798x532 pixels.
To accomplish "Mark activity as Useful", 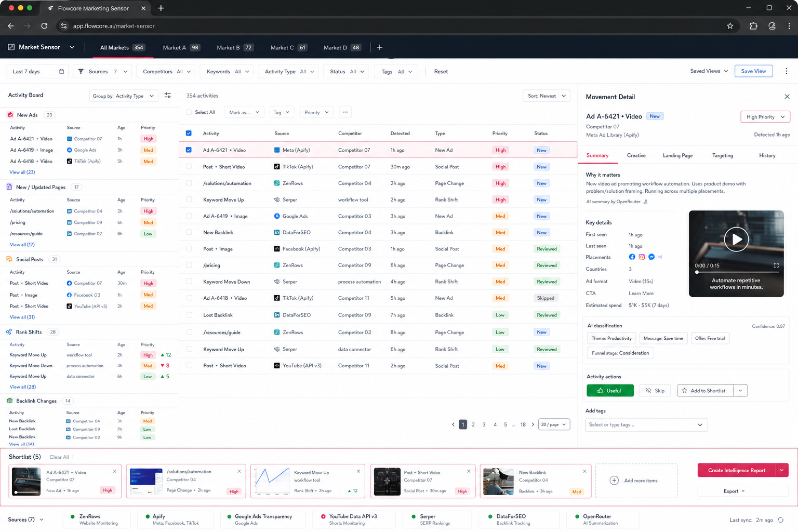I will pos(610,391).
